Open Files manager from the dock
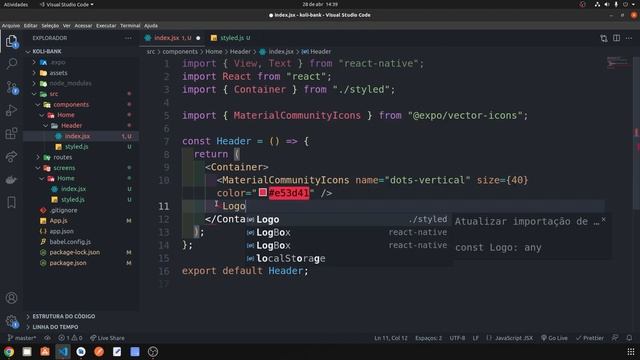This screenshot has height=360, width=640. pos(27,352)
